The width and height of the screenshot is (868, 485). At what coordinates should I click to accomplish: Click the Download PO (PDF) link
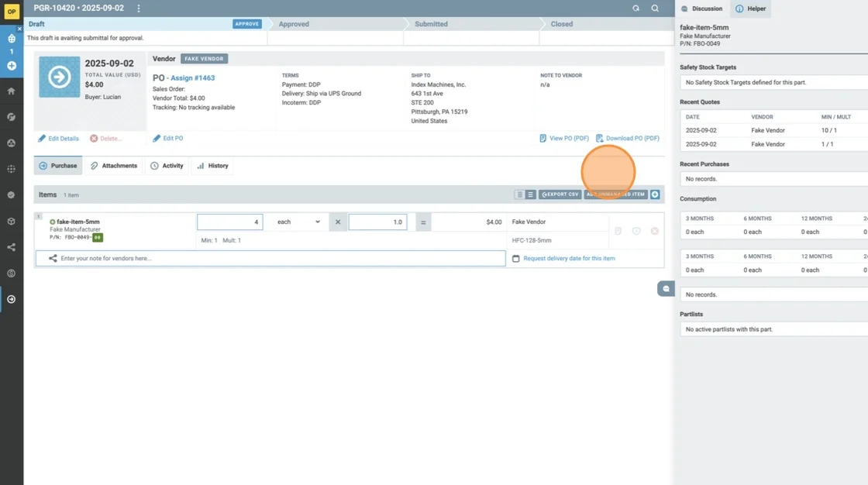click(628, 139)
